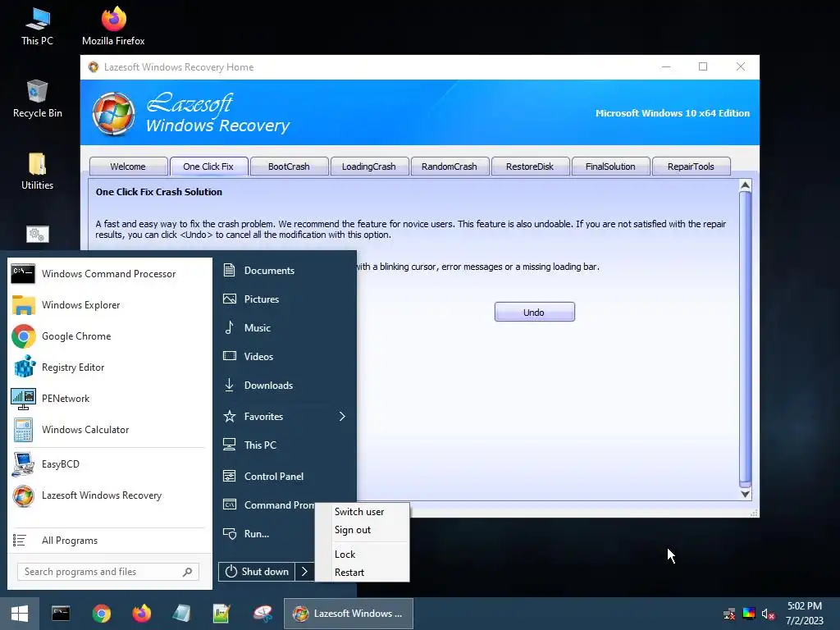This screenshot has height=630, width=840.
Task: Click the Shut down button
Action: pyautogui.click(x=257, y=572)
